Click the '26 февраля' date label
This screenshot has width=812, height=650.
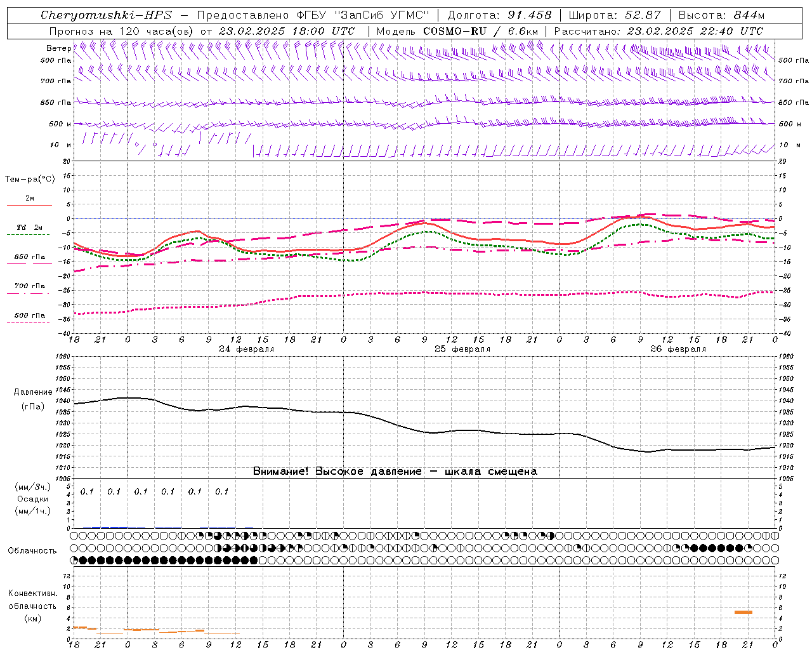click(678, 349)
